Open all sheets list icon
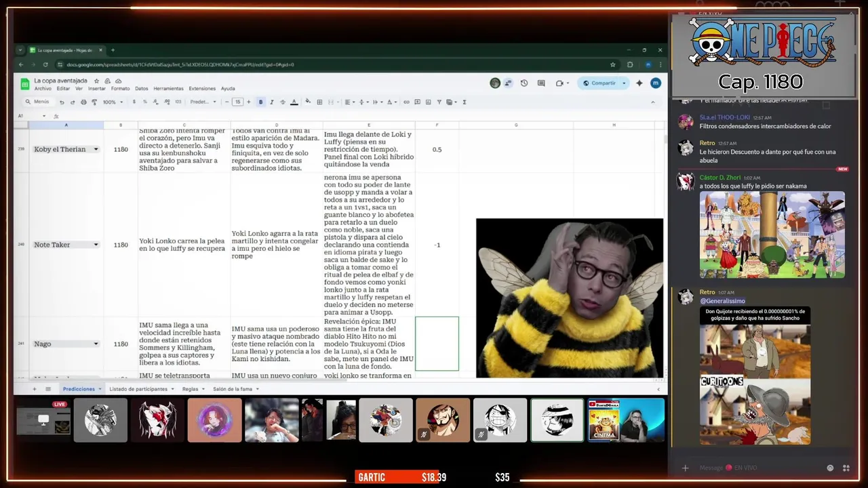The height and width of the screenshot is (488, 868). [x=48, y=389]
